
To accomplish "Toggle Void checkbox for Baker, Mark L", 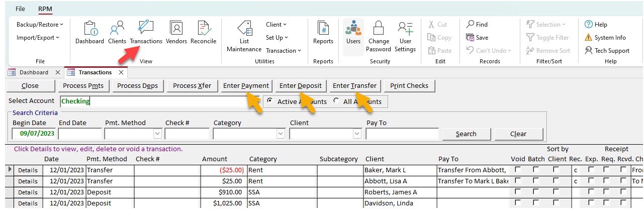I will click(x=518, y=170).
